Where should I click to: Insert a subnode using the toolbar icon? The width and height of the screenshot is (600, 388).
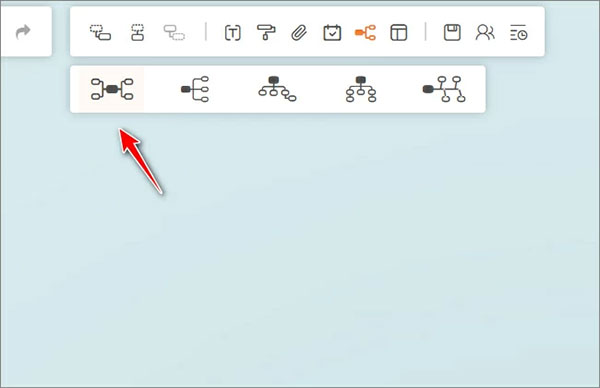pyautogui.click(x=100, y=33)
